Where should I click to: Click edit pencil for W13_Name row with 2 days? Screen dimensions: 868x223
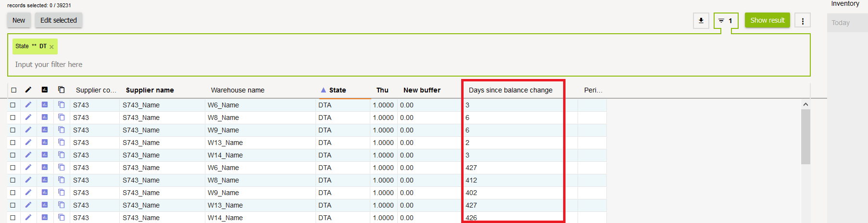(28, 143)
